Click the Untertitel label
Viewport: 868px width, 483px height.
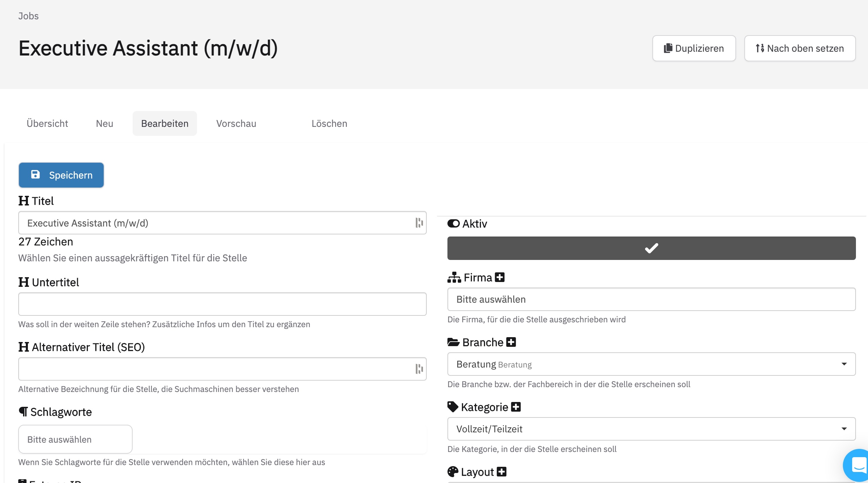55,282
